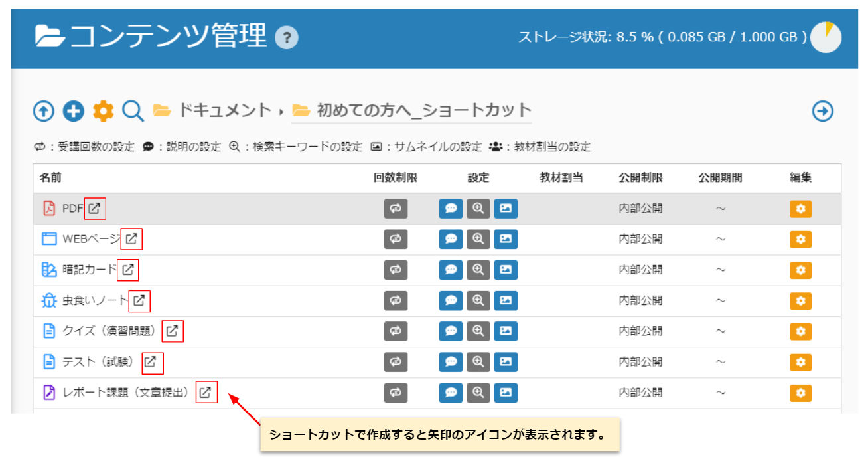Open the orange gear settings in toolbar
The width and height of the screenshot is (868, 459).
pyautogui.click(x=103, y=111)
